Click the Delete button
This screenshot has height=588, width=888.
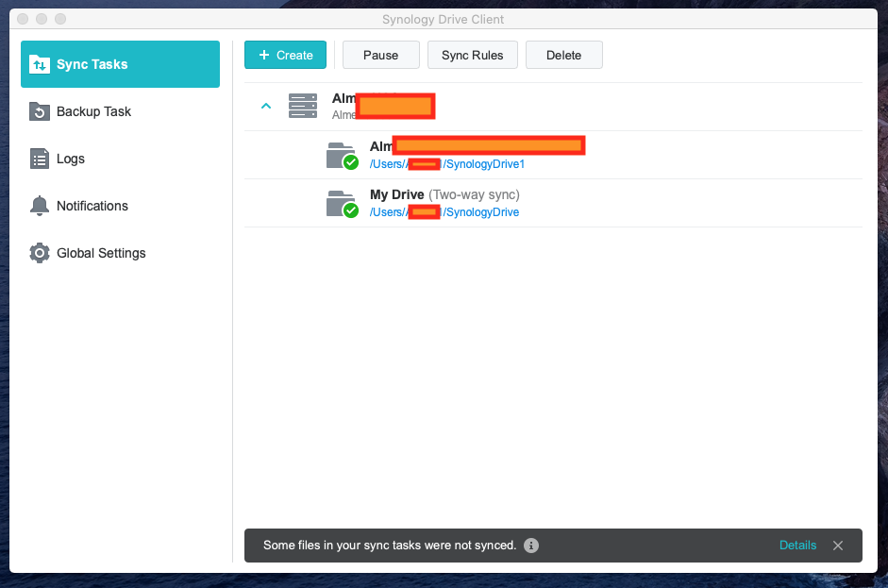point(563,55)
